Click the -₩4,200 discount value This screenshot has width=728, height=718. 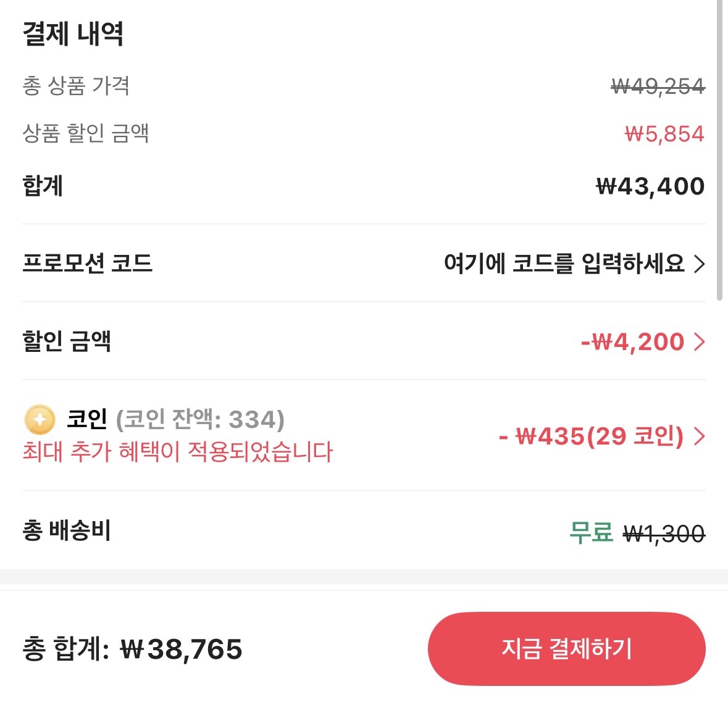pyautogui.click(x=632, y=341)
